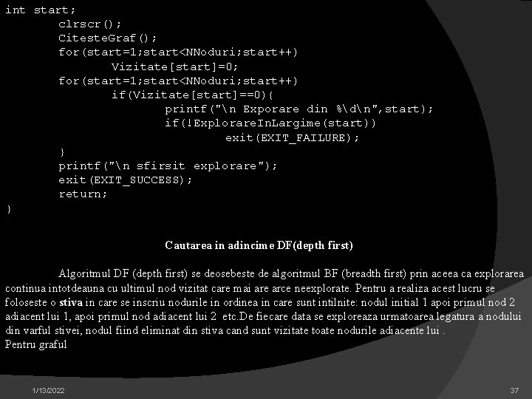Click the CitesteGraf() call
Viewport: 532px width, 399px height.
point(107,38)
